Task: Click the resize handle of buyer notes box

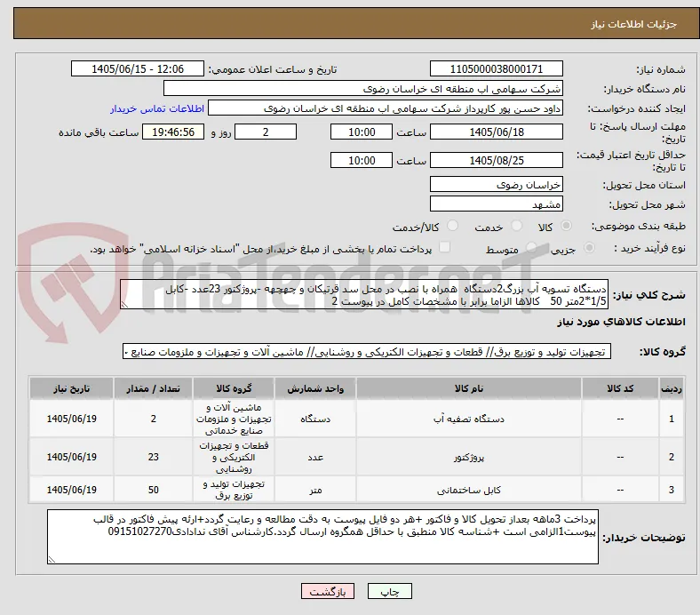Action: point(52,559)
